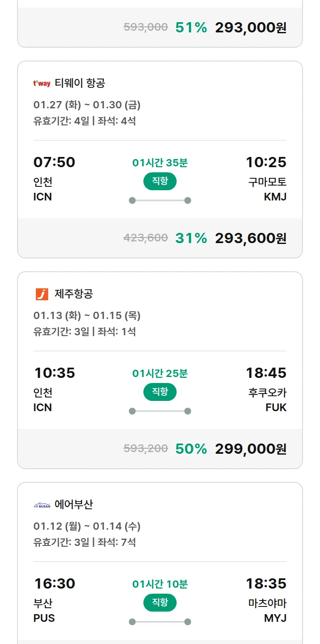This screenshot has height=644, width=320.
Task: Click the 01.13 ~ 01.15 Jeju Air date range
Action: click(87, 316)
